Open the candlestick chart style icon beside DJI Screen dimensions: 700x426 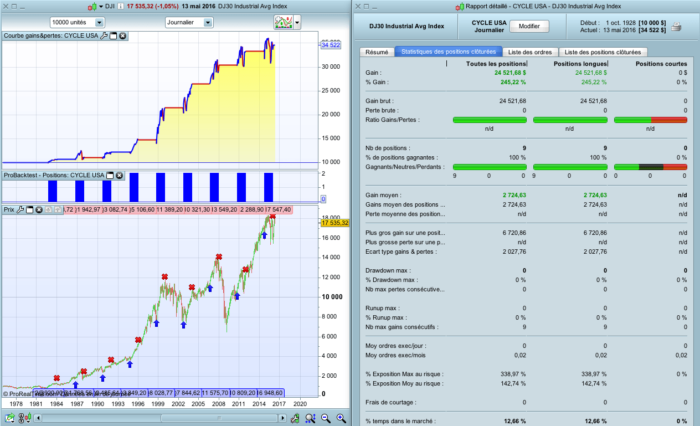pos(92,6)
